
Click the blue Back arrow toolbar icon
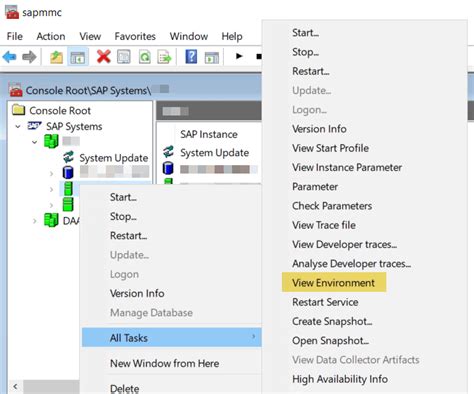point(9,57)
